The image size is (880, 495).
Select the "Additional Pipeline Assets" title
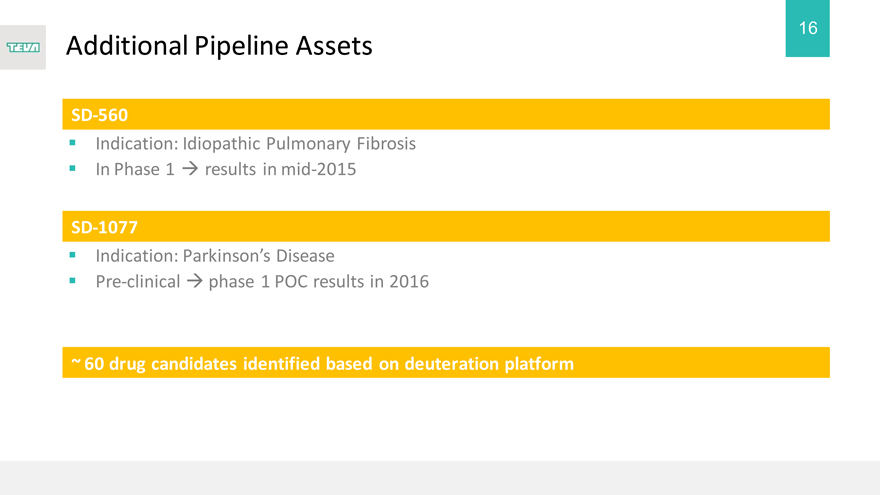(219, 46)
